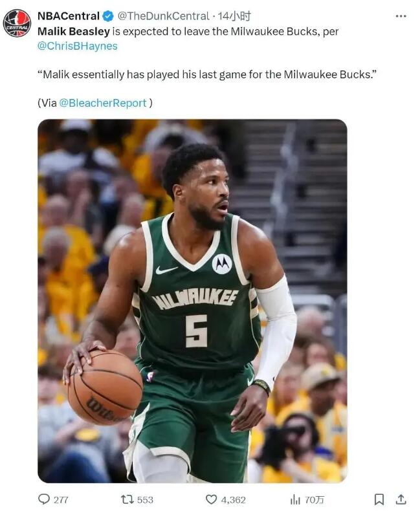Open the @BleacherReport mention link
Viewport: 420px width, 511px height.
[103, 103]
